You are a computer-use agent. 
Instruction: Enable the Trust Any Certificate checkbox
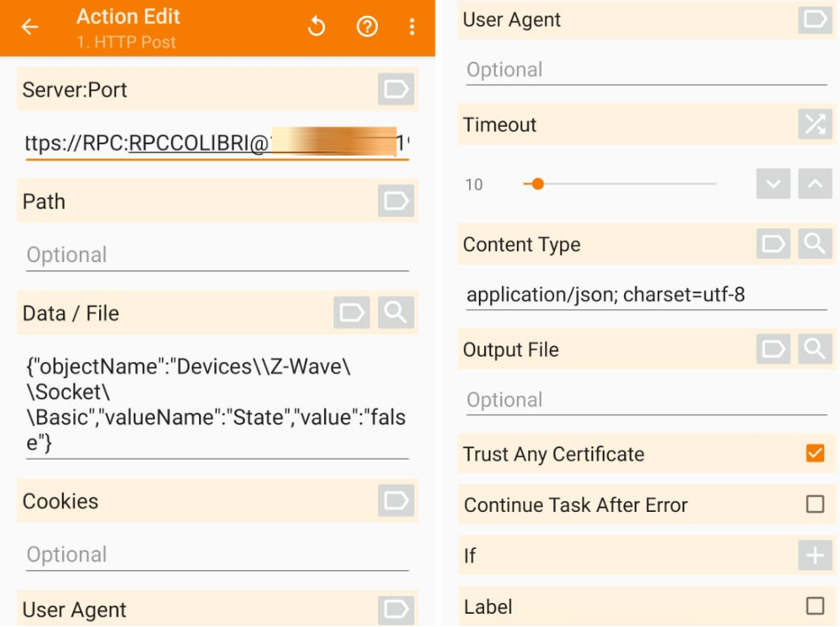[x=815, y=454]
